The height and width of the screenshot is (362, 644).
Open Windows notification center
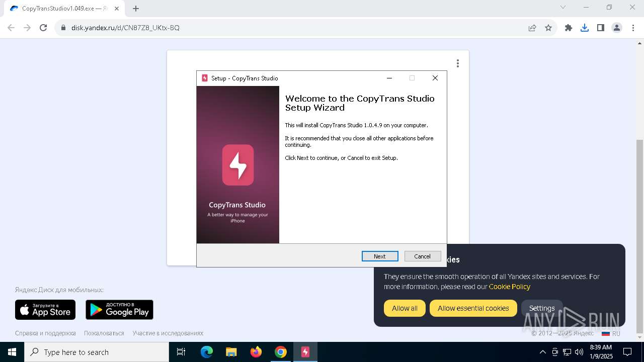tap(627, 352)
